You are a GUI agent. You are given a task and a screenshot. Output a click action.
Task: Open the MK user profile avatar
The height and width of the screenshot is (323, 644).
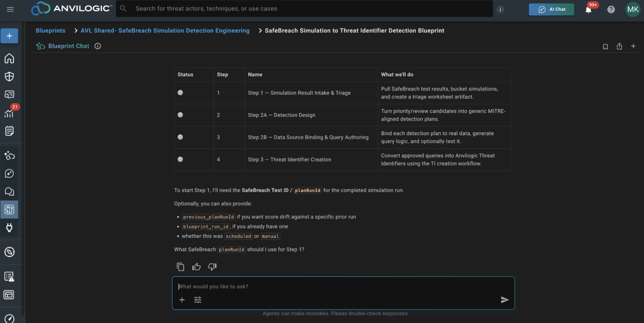[x=633, y=10]
